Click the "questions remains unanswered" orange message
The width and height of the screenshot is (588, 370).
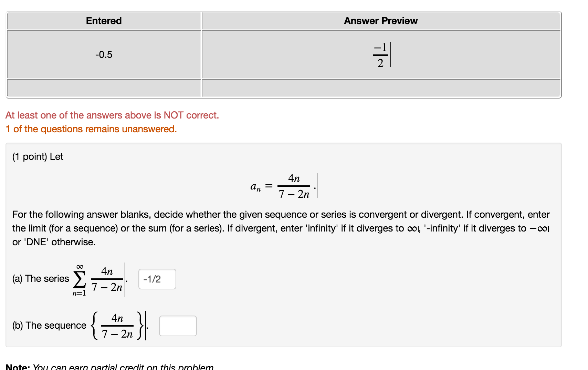tap(91, 129)
